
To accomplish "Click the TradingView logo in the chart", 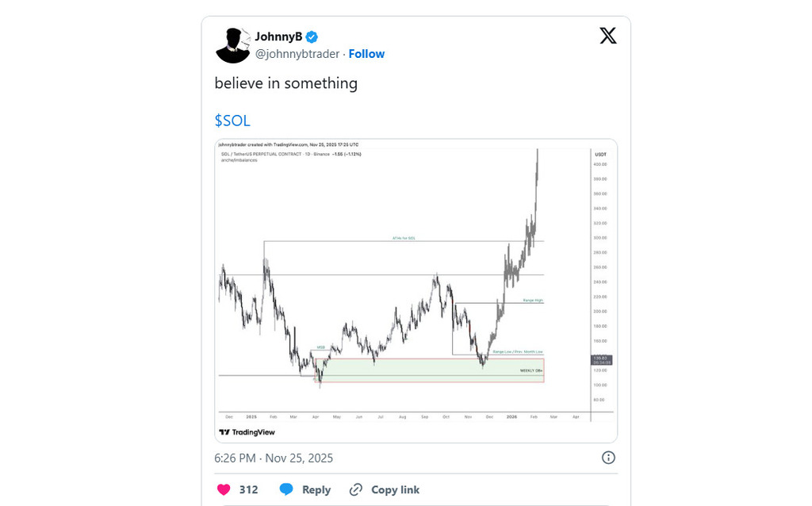I will click(247, 432).
